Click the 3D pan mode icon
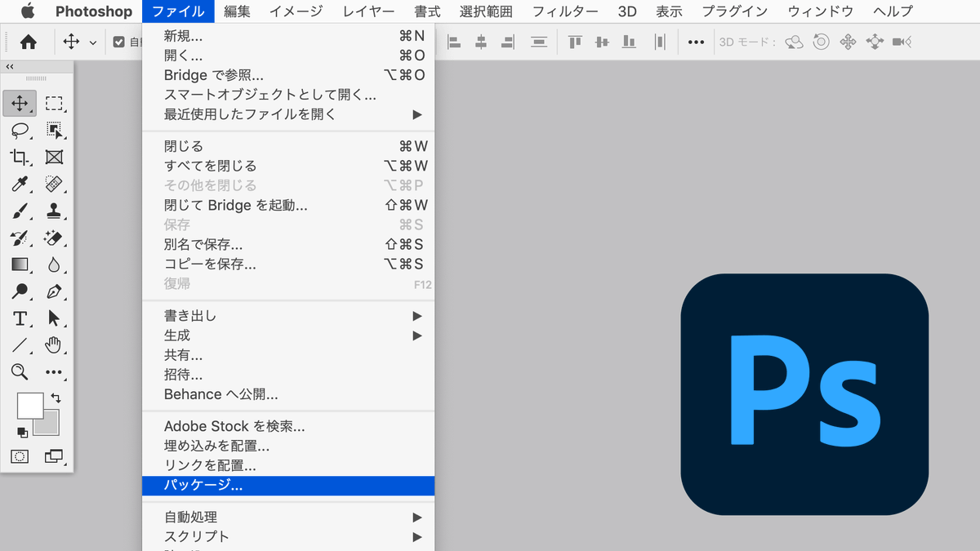The image size is (980, 551). 848,42
